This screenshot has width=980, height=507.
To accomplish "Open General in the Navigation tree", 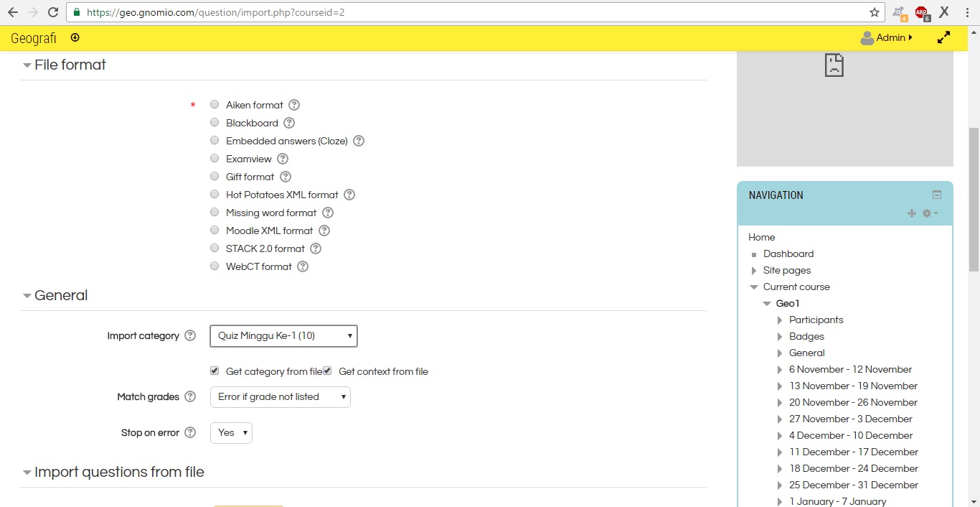I will 806,353.
